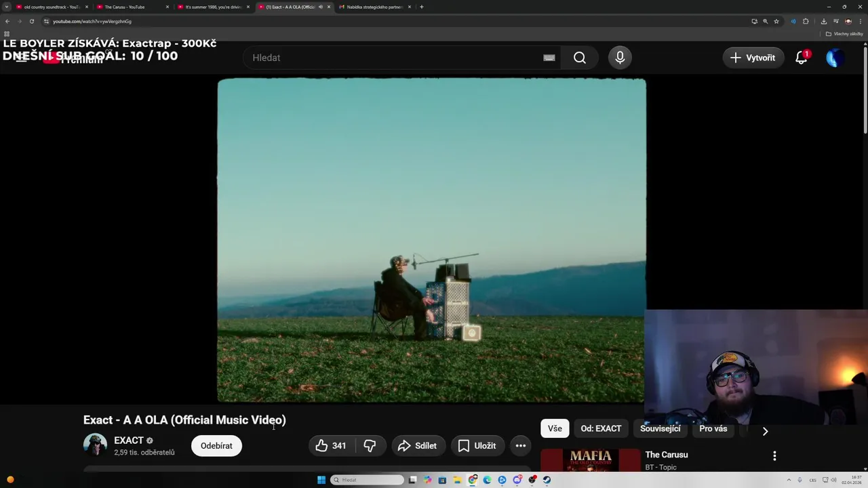Open Chrome downloads icon
Image resolution: width=868 pixels, height=488 pixels.
pos(824,21)
